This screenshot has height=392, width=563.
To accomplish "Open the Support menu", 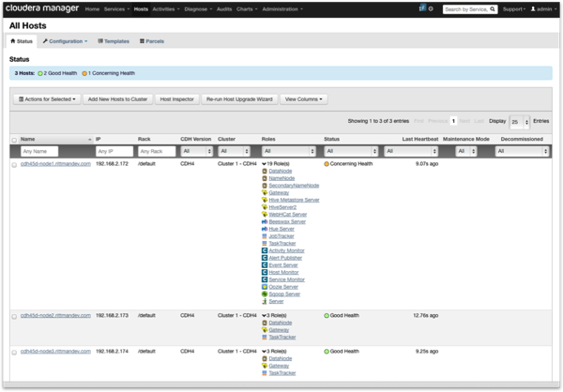I will [514, 9].
